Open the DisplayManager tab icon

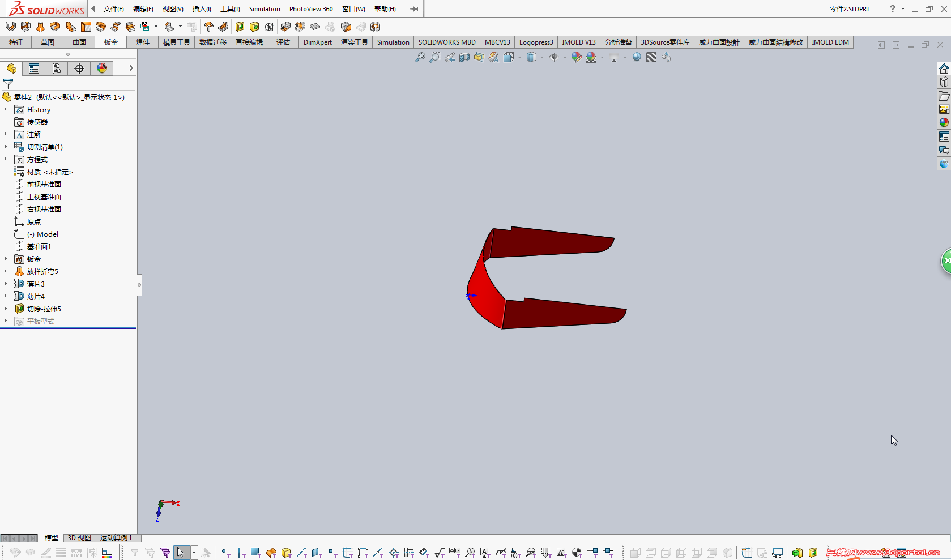[102, 69]
